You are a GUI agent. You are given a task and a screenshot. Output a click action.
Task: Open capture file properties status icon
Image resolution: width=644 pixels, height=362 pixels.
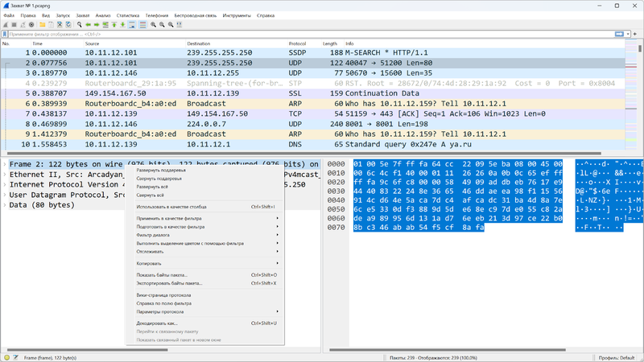pyautogui.click(x=15, y=357)
